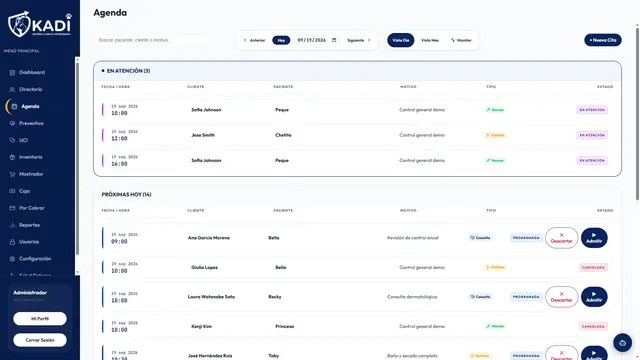Click the KADI logo

pyautogui.click(x=40, y=24)
